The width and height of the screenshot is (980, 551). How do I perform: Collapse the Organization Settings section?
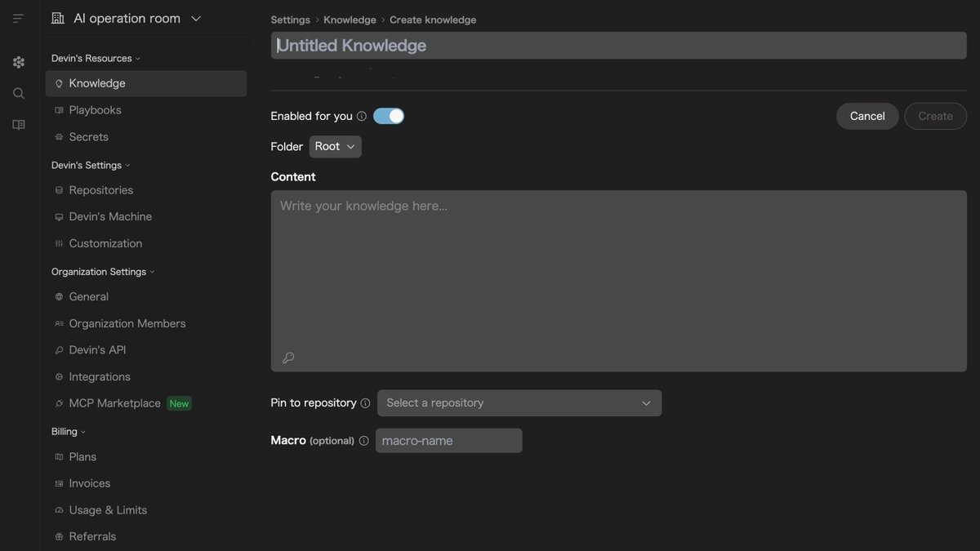pyautogui.click(x=151, y=269)
